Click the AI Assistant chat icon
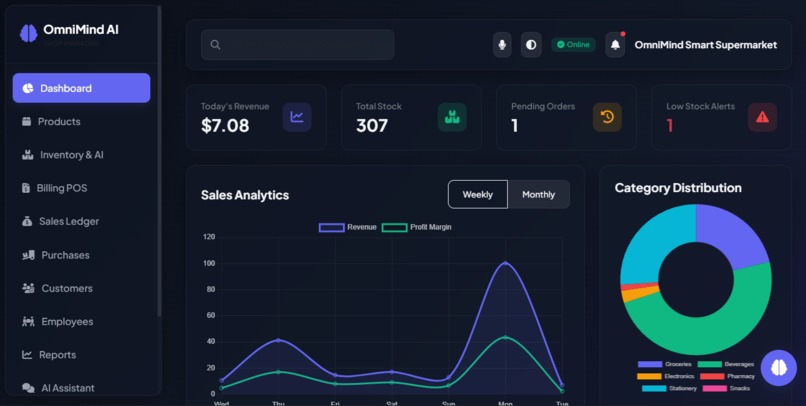The height and width of the screenshot is (406, 806). click(x=28, y=388)
